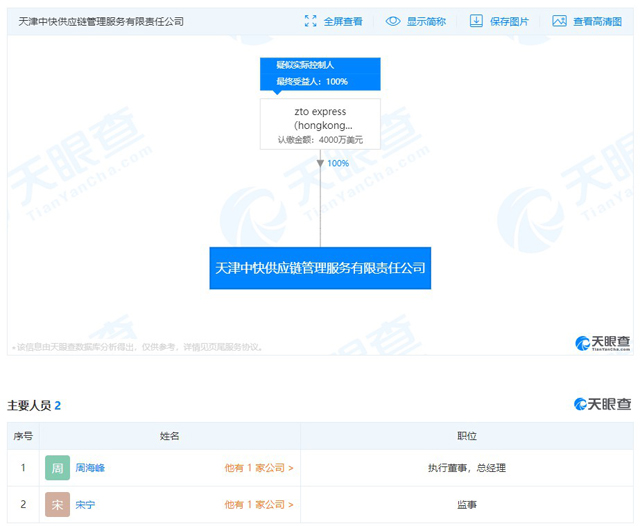This screenshot has height=526, width=640.
Task: Click the fullscreen expand arrows icon
Action: [311, 21]
